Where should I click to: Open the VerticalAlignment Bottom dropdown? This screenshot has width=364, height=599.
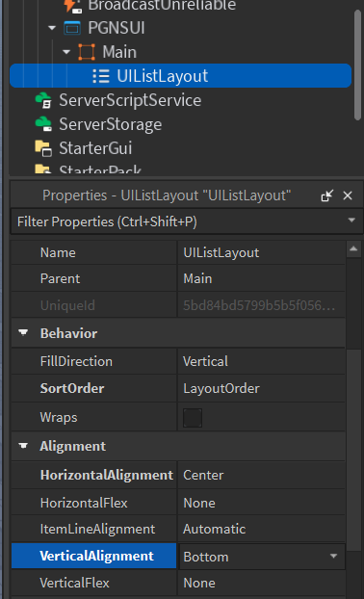[262, 557]
